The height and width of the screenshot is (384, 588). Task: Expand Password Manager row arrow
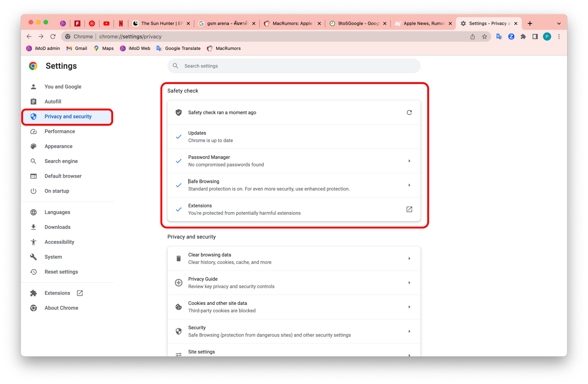409,161
